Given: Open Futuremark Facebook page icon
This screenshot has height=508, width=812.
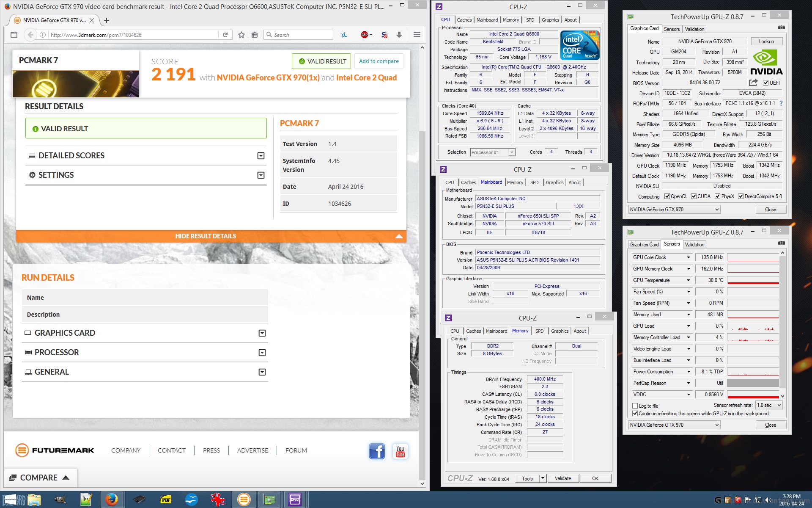Looking at the screenshot, I should tap(377, 451).
